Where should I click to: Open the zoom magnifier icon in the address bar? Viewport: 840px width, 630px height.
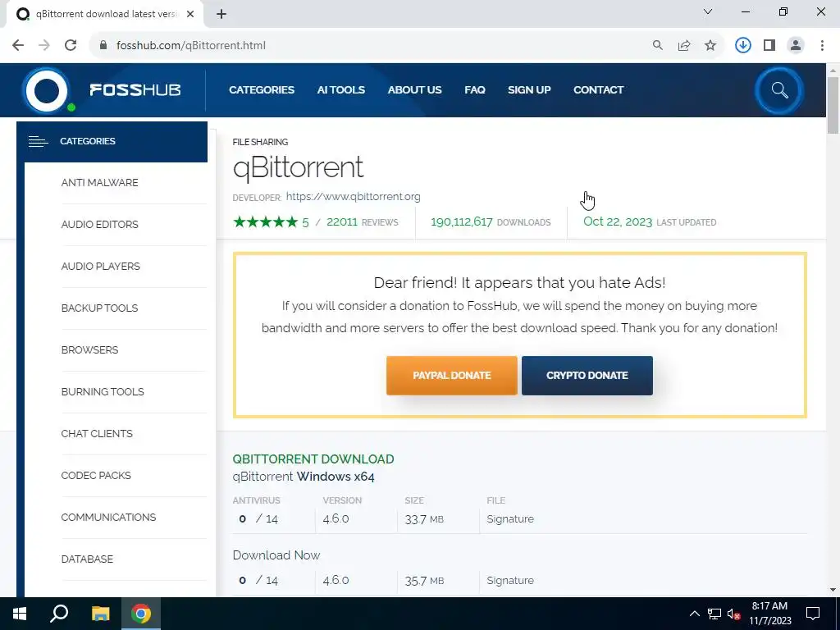coord(658,46)
